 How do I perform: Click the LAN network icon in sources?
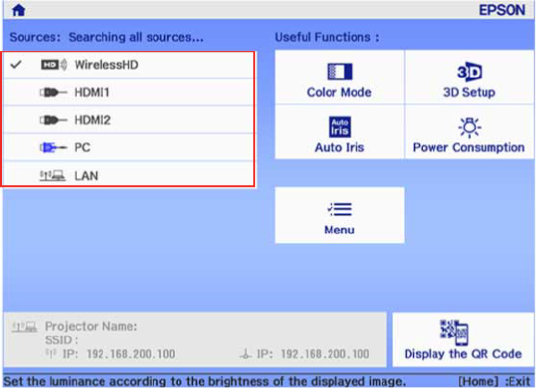click(x=52, y=175)
